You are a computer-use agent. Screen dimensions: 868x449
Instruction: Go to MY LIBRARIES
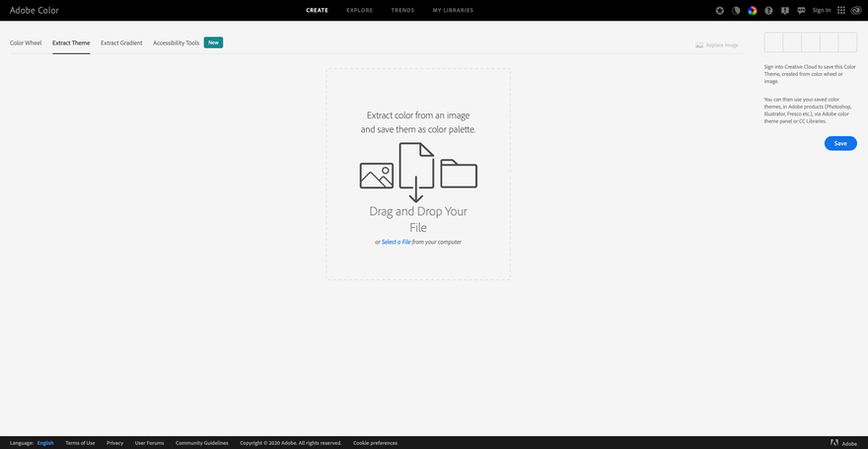pyautogui.click(x=453, y=11)
